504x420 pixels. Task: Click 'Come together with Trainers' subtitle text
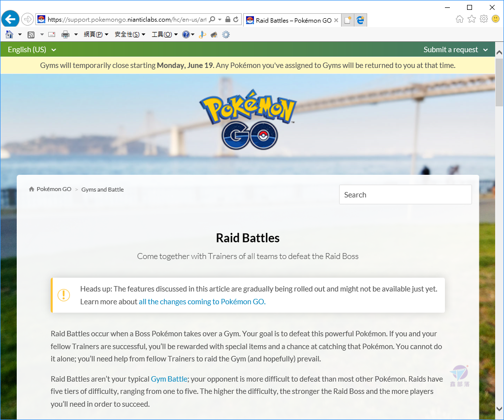248,257
